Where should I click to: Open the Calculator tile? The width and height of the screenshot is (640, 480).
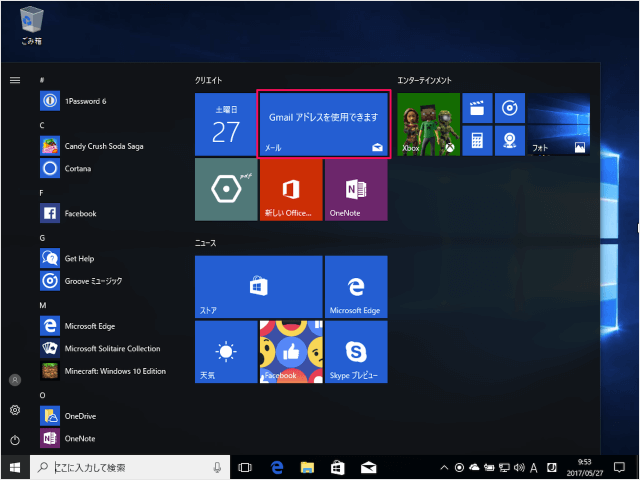[x=477, y=140]
